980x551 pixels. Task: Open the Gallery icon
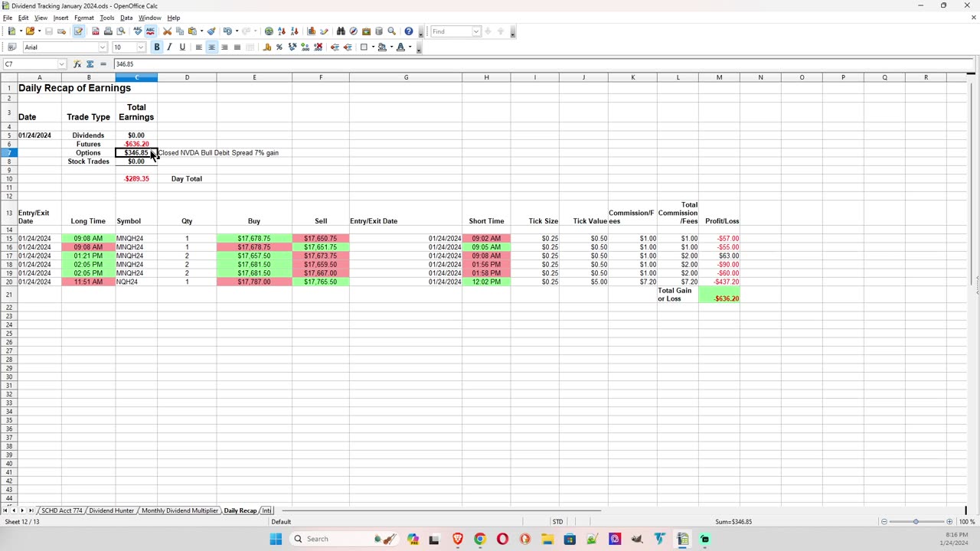[366, 31]
